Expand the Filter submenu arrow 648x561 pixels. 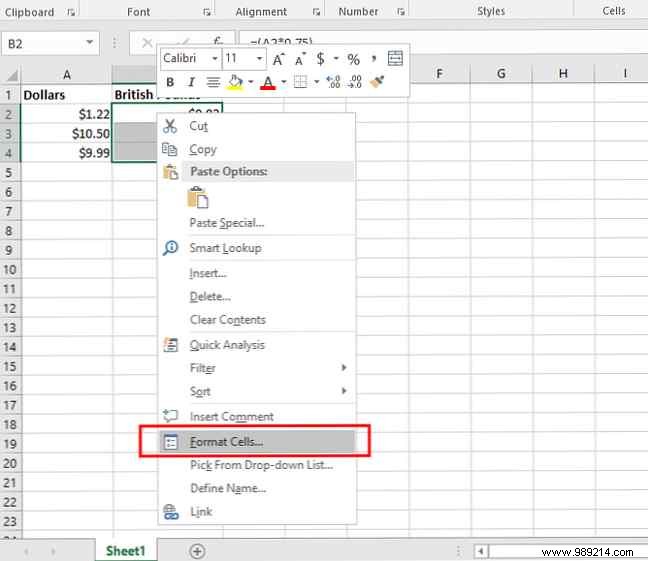pos(344,368)
